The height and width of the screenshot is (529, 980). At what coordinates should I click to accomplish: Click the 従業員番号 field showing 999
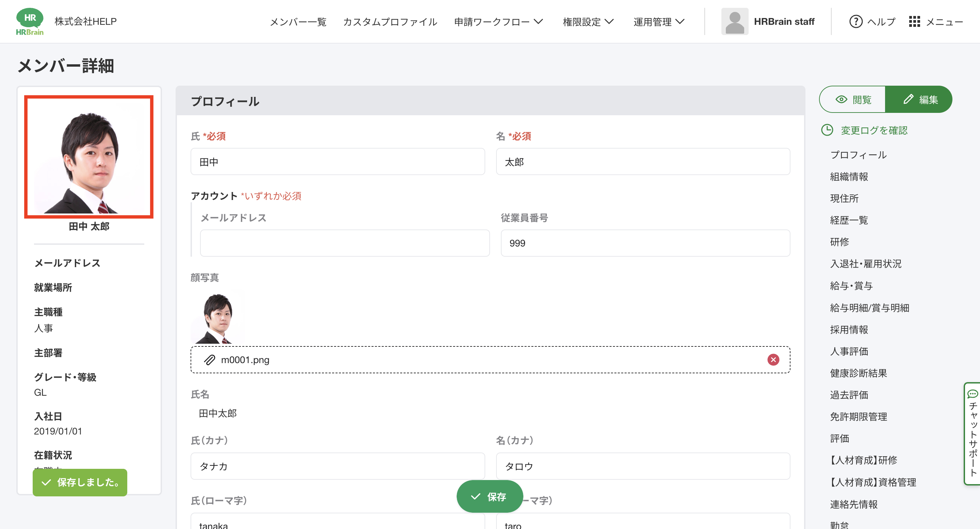tap(645, 243)
